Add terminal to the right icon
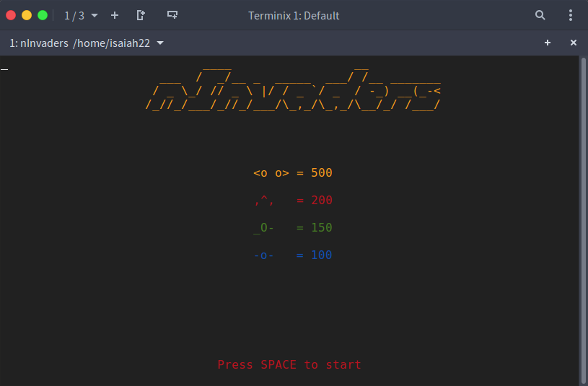588x386 pixels. click(141, 15)
